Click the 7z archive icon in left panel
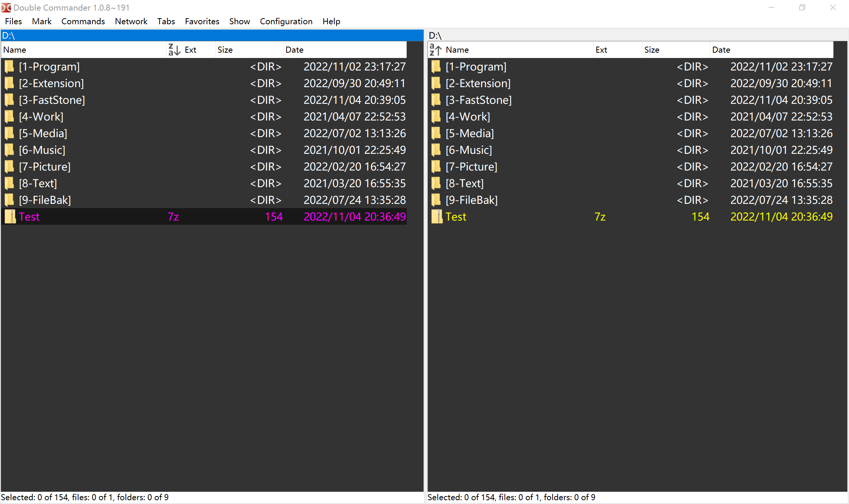849x504 pixels. pos(10,216)
